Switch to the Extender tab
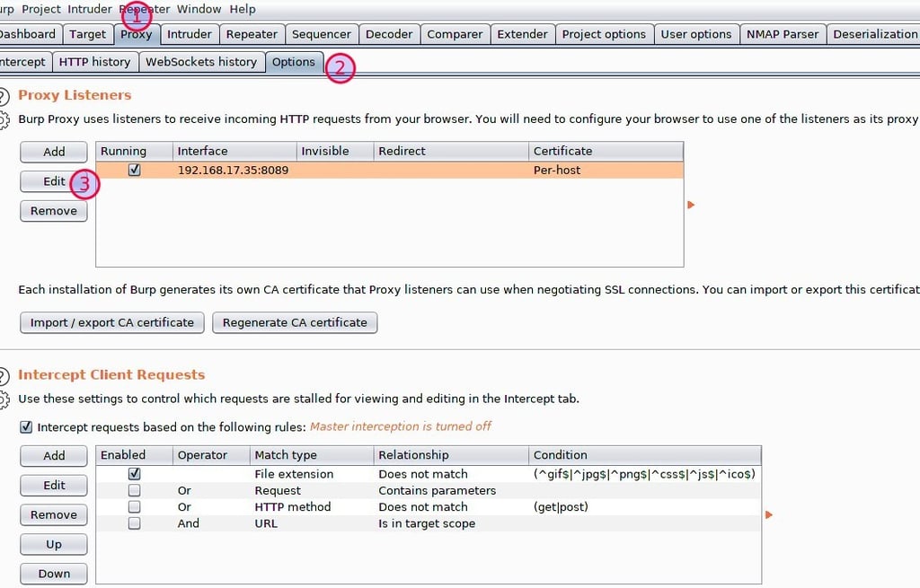The height and width of the screenshot is (588, 920). click(522, 34)
